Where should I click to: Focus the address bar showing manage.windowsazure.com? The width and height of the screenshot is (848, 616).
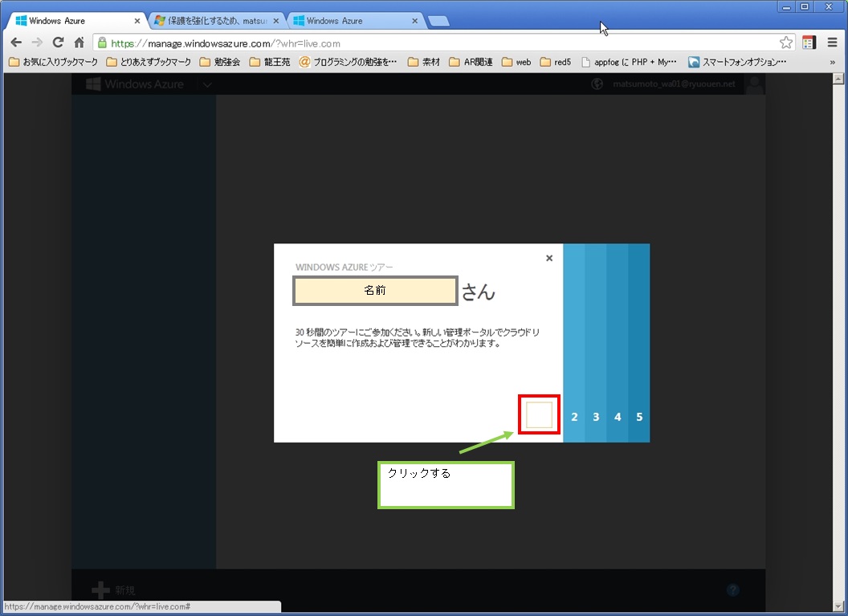[443, 43]
